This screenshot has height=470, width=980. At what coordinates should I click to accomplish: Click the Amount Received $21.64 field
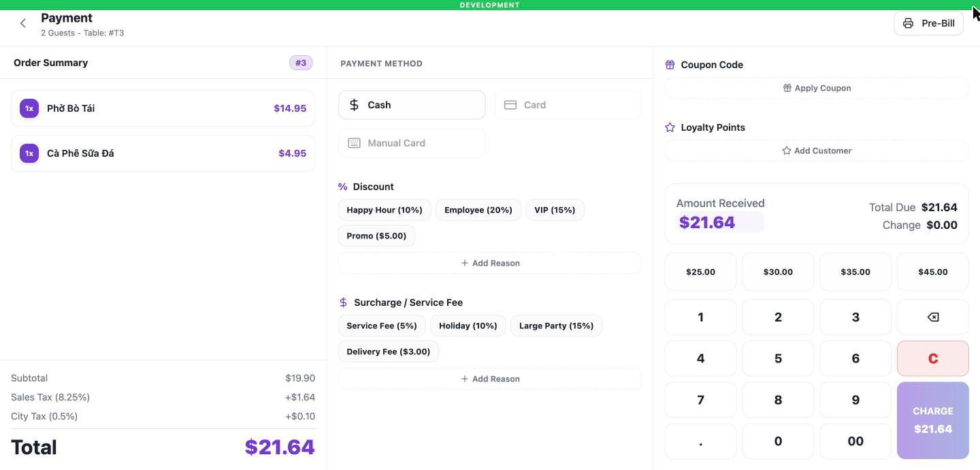[720, 222]
